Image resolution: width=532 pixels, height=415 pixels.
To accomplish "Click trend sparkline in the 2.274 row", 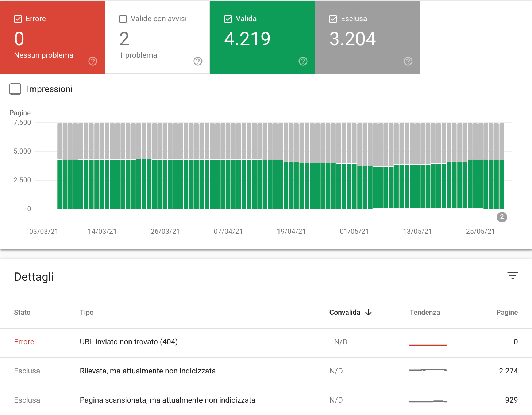I will (428, 370).
